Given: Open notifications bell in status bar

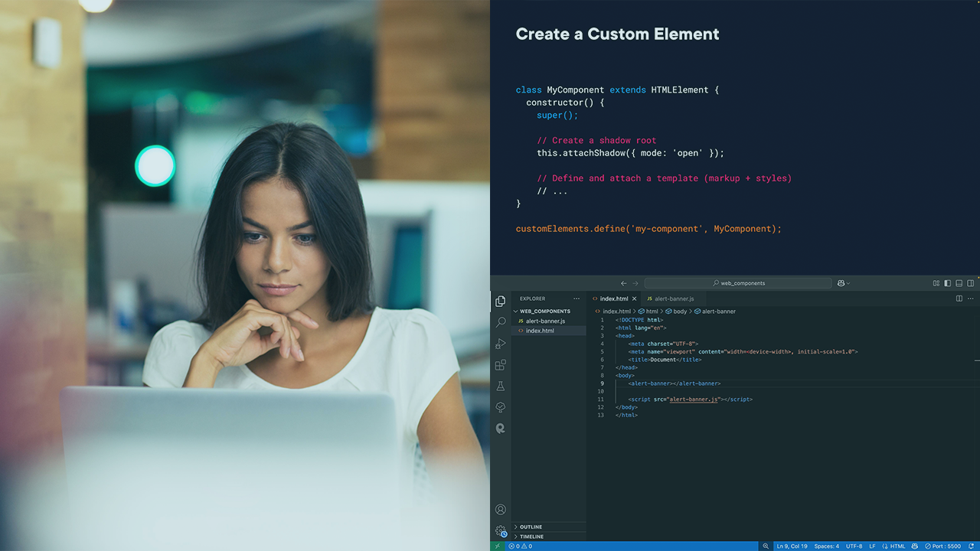Looking at the screenshot, I should pos(970,546).
